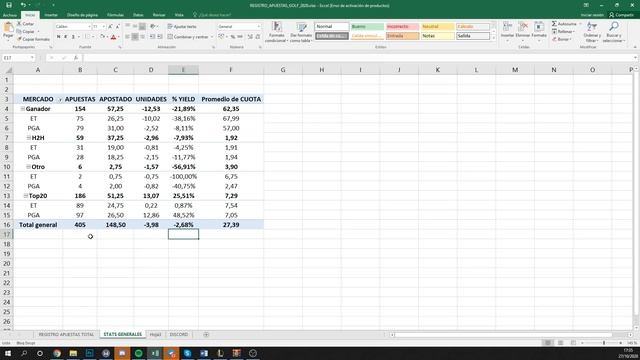The image size is (640, 360).
Task: Click the red font color A icon
Action: click(x=113, y=37)
